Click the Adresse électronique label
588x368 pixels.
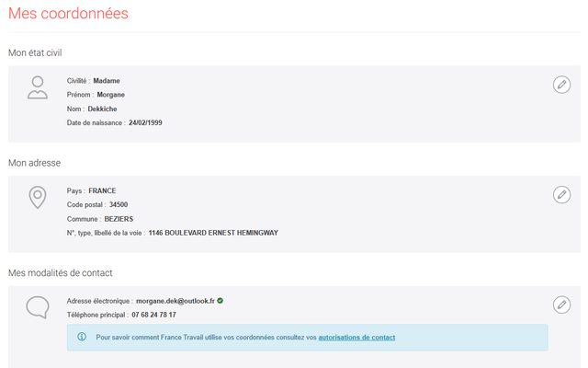pyautogui.click(x=100, y=301)
